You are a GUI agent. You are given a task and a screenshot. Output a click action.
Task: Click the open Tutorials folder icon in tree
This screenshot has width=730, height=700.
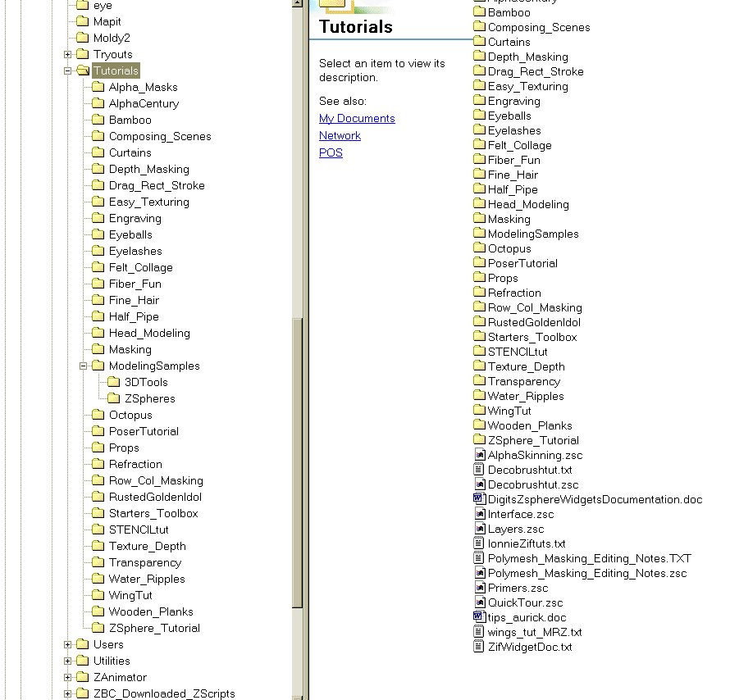point(83,70)
